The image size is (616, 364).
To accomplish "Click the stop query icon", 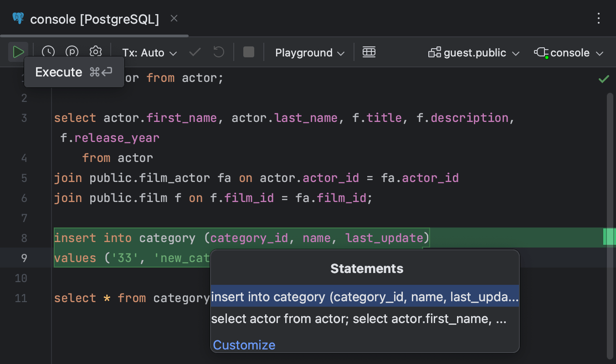I will [248, 52].
